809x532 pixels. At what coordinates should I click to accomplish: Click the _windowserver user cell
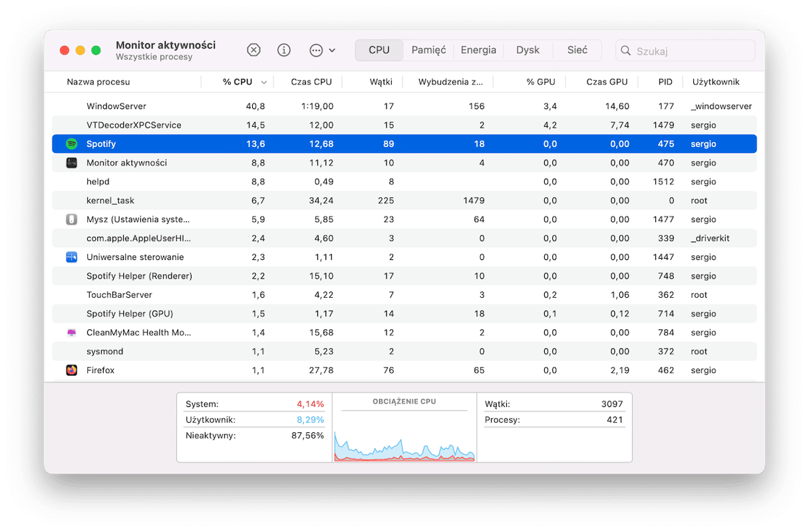click(722, 106)
